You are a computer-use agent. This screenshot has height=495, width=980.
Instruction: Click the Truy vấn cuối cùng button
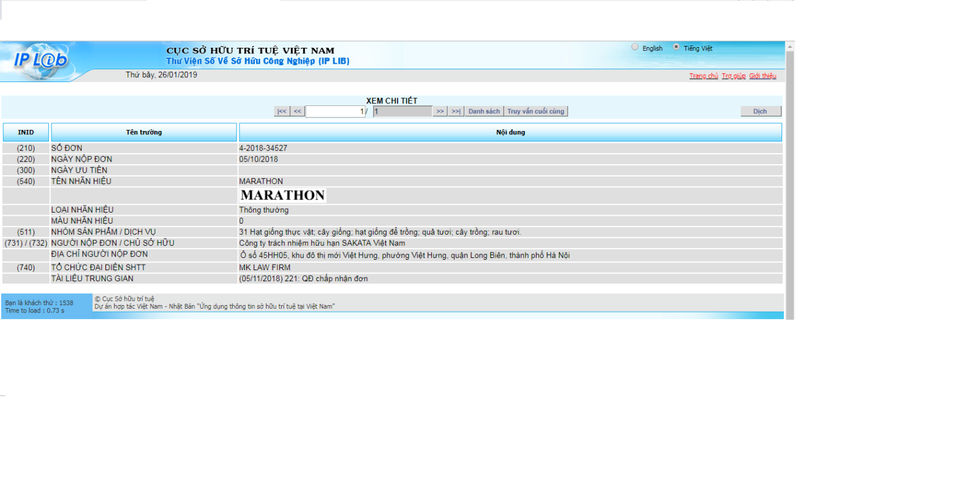coord(536,111)
